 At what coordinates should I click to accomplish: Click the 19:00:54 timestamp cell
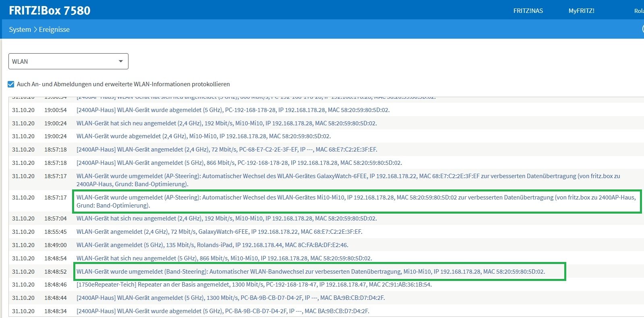click(56, 110)
